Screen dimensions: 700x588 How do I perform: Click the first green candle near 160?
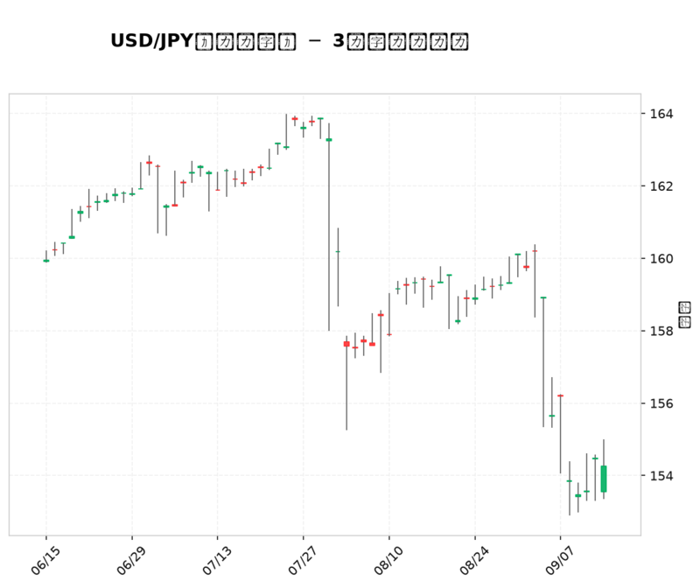click(46, 261)
